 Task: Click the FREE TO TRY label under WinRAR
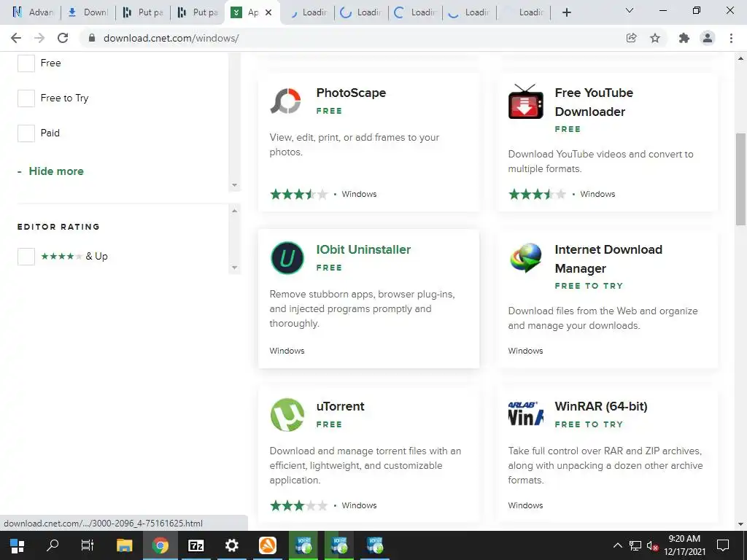589,424
